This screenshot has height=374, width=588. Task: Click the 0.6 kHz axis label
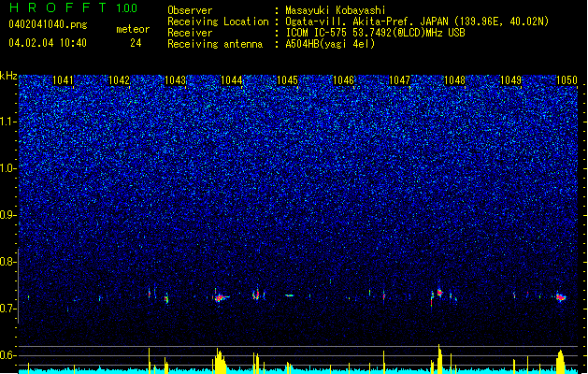tap(7, 355)
